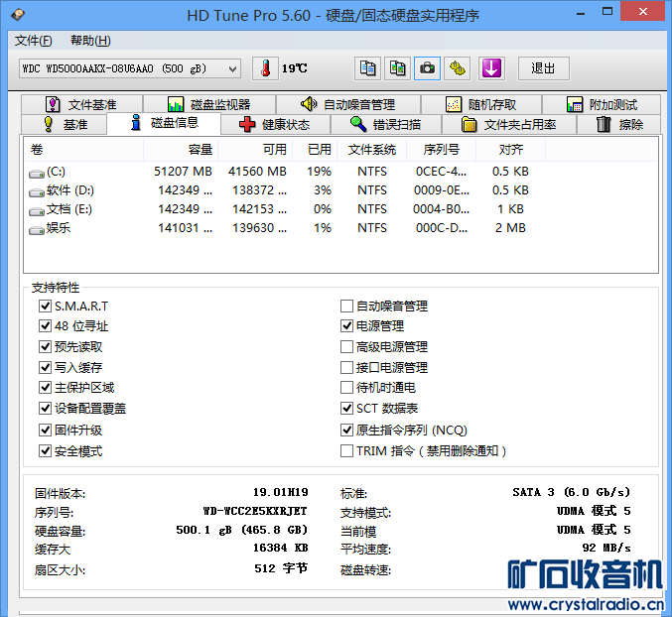Click the camera save screenshot icon
The width and height of the screenshot is (672, 617).
point(428,68)
